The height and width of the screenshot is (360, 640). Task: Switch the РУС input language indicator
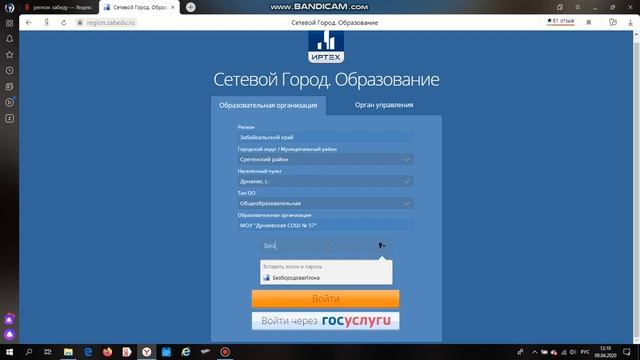tap(585, 352)
